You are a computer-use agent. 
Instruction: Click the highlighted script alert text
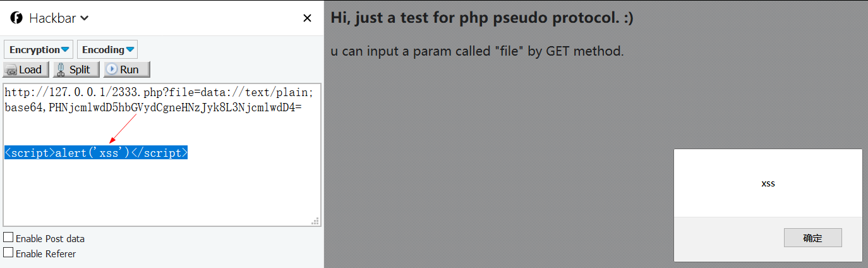(x=96, y=153)
